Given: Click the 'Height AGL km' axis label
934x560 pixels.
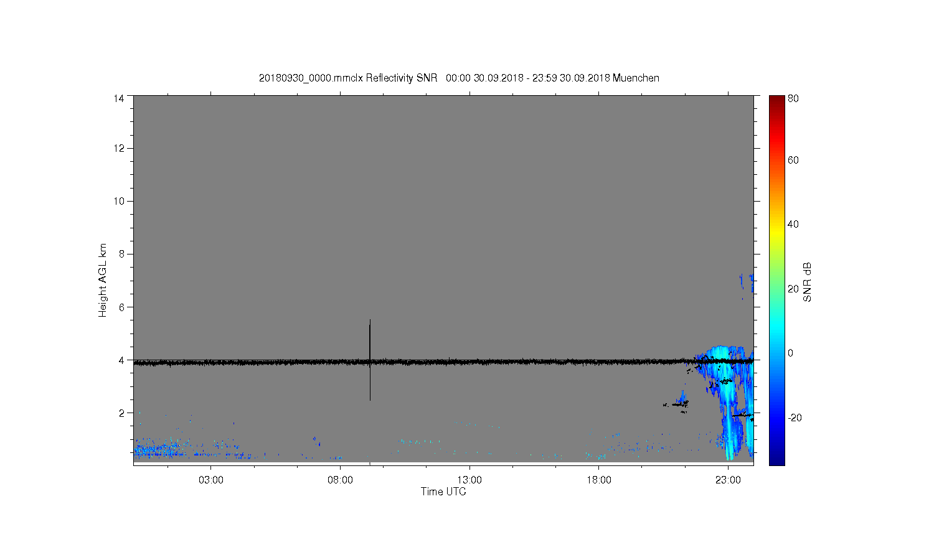Looking at the screenshot, I should click(103, 280).
